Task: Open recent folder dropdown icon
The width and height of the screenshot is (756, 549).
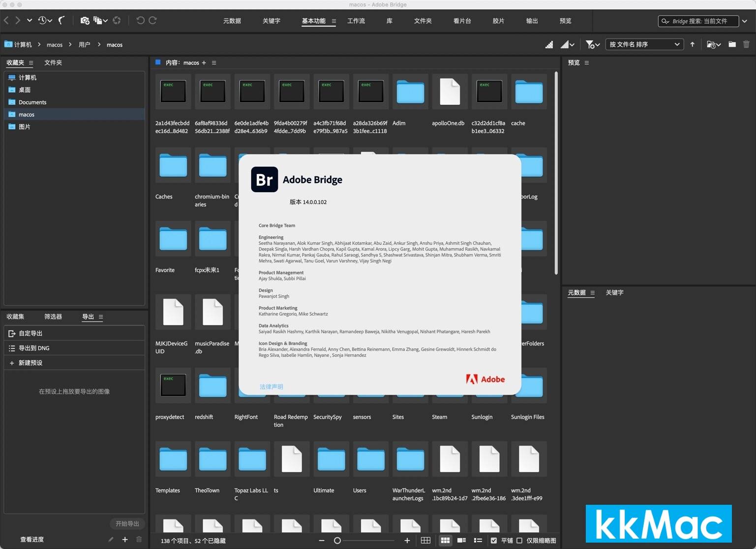Action: pyautogui.click(x=714, y=45)
